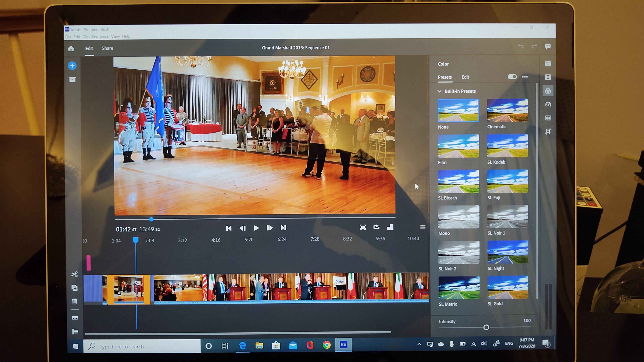Toggle the Color effect on/off switch
This screenshot has height=362, width=644.
point(512,77)
